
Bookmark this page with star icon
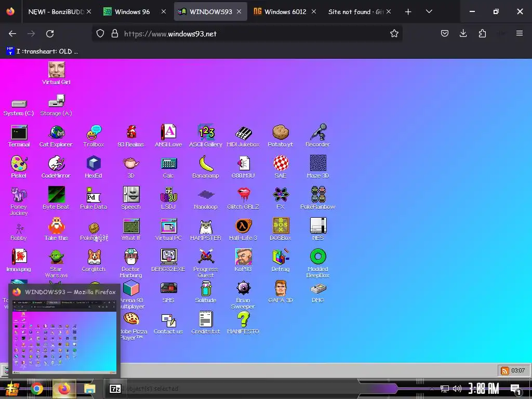(394, 34)
